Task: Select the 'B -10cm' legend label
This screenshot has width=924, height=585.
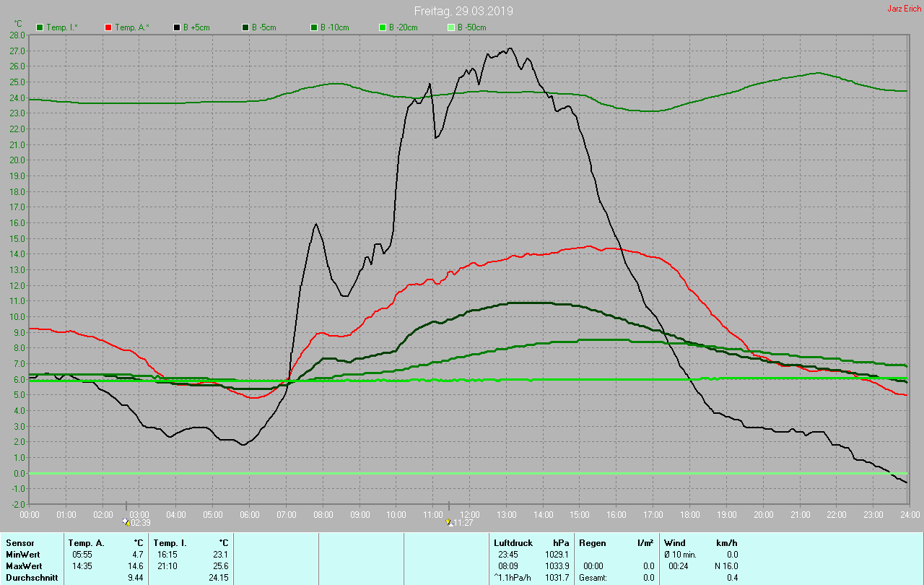Action: [336, 27]
